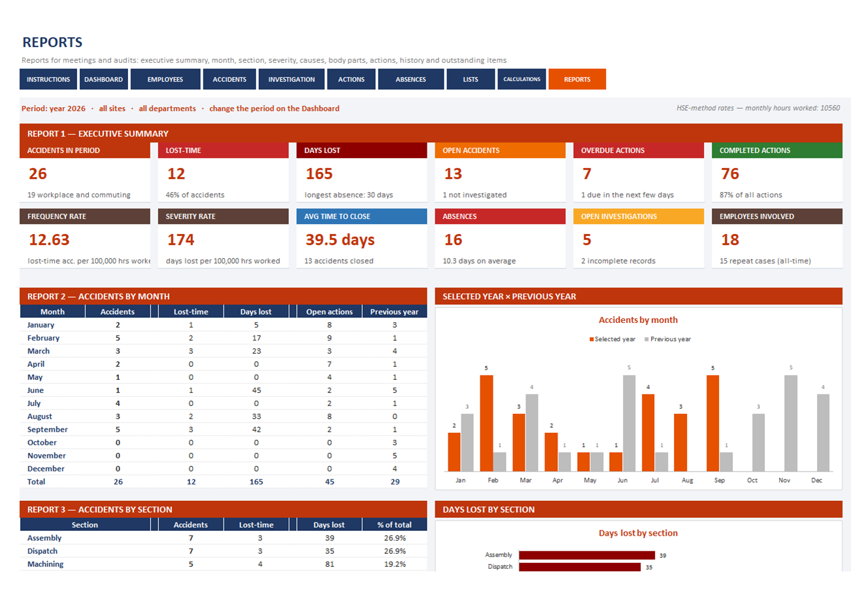The height and width of the screenshot is (597, 868).
Task: Open the ACTIONS navigation tab
Action: coord(351,79)
